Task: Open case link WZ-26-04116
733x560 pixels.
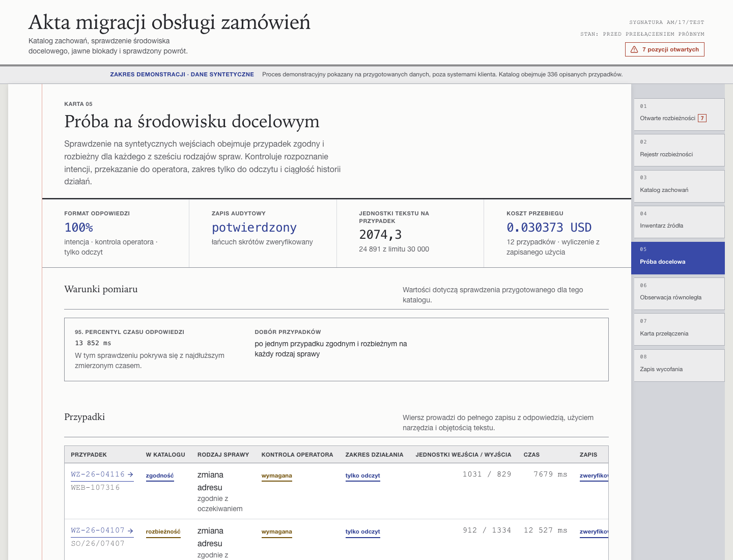Action: 102,474
